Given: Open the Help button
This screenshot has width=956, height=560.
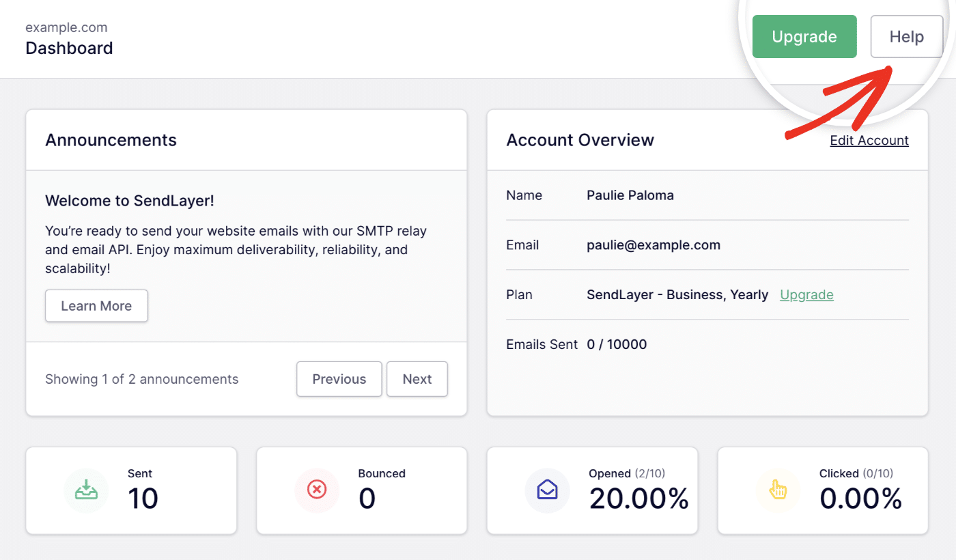Looking at the screenshot, I should pos(907,36).
